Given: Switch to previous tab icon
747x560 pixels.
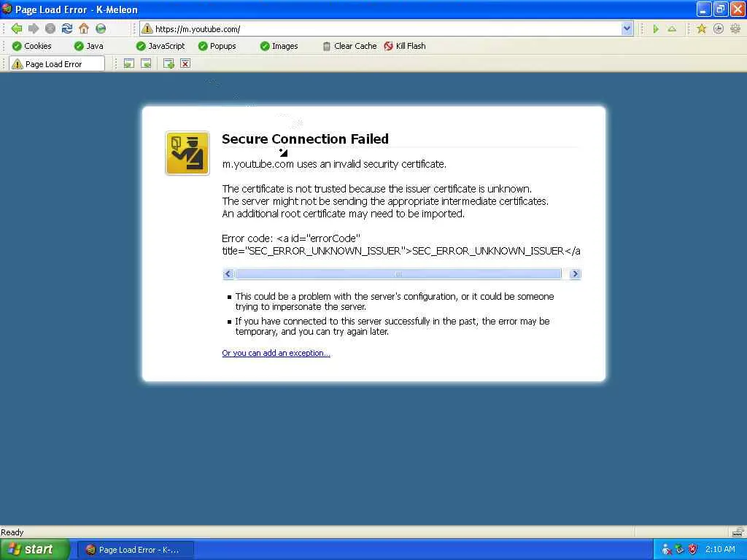Looking at the screenshot, I should click(x=128, y=63).
